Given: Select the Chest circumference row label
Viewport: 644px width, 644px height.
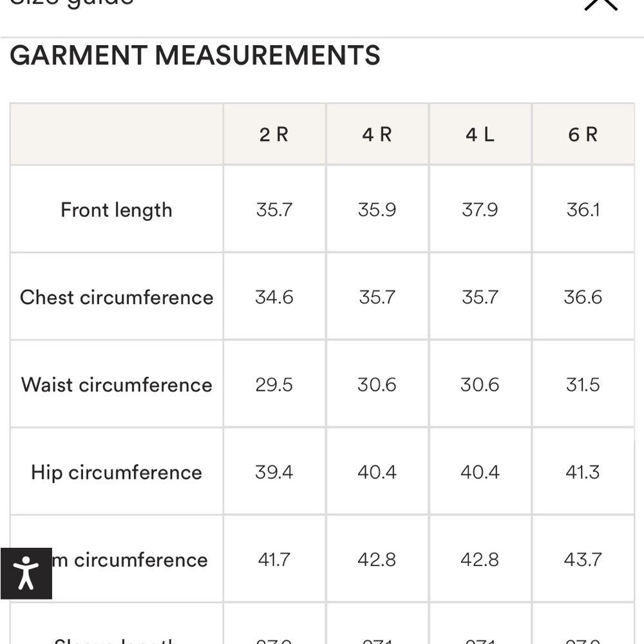Looking at the screenshot, I should 117,298.
